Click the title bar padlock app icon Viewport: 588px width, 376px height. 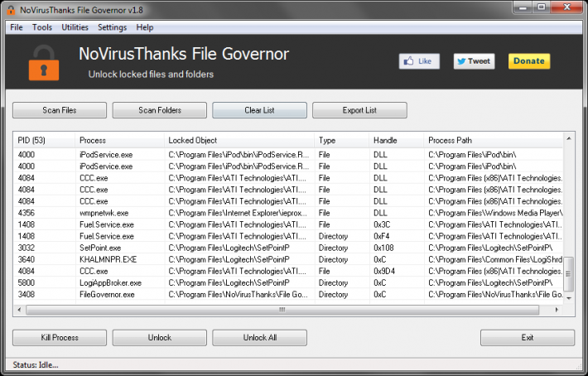pos(11,10)
